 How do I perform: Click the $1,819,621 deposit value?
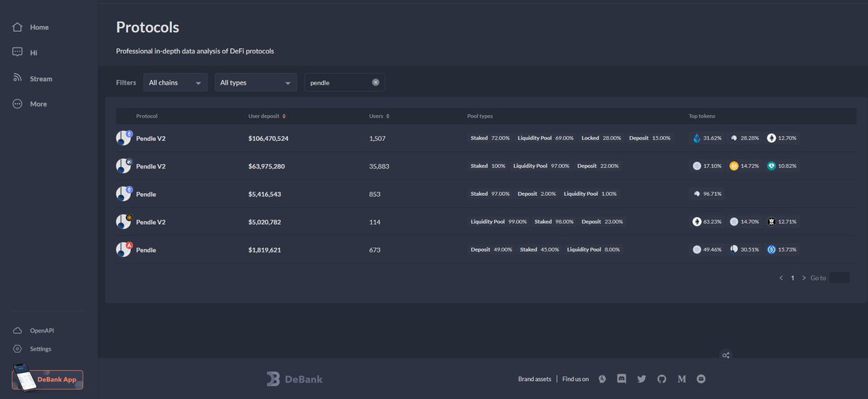[265, 249]
